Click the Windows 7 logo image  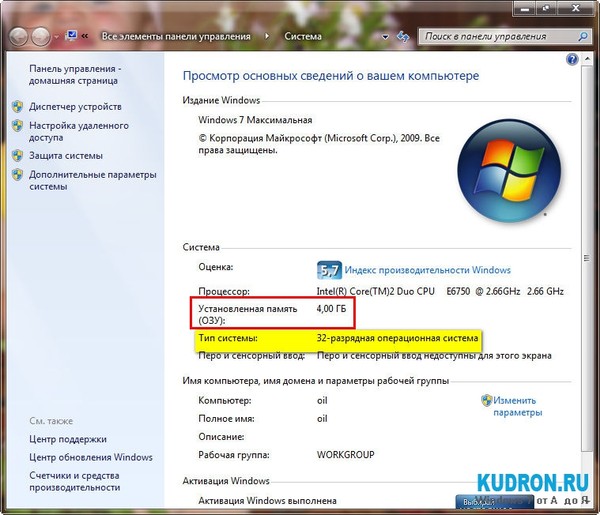pyautogui.click(x=509, y=171)
